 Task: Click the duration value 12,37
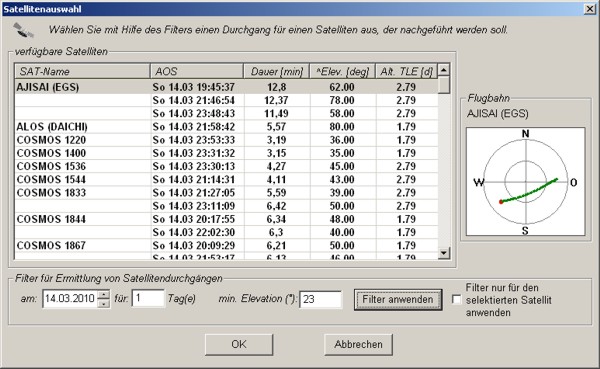click(x=276, y=100)
